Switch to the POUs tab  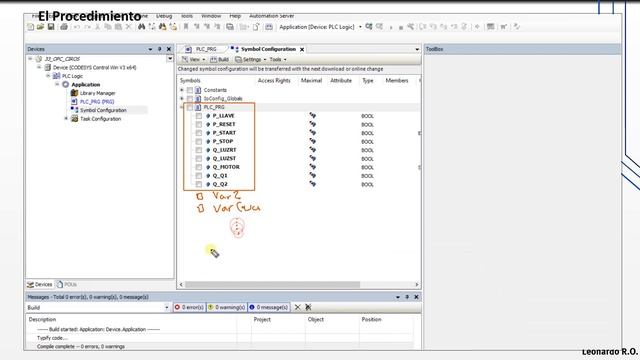point(67,284)
